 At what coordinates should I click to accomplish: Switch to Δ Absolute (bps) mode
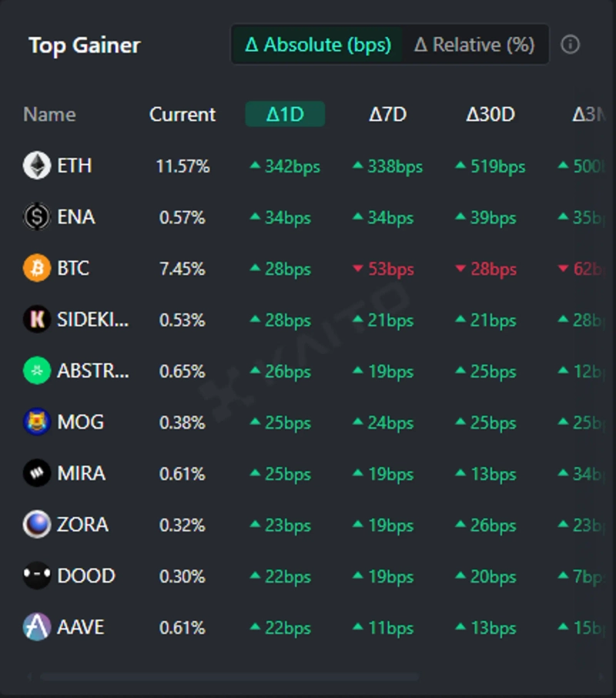pos(317,45)
